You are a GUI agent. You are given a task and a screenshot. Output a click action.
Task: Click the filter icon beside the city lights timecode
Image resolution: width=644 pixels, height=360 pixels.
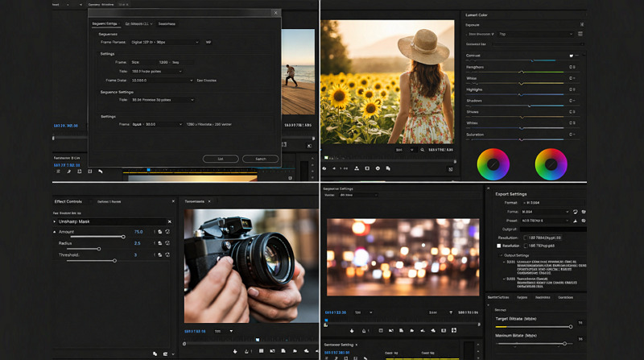tap(451, 312)
